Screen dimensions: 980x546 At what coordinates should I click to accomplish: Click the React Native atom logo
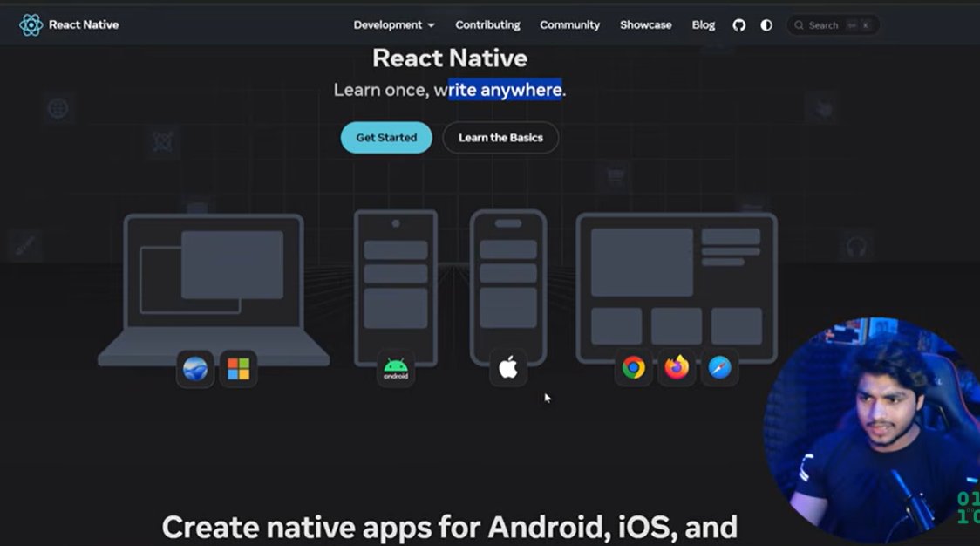coord(31,25)
